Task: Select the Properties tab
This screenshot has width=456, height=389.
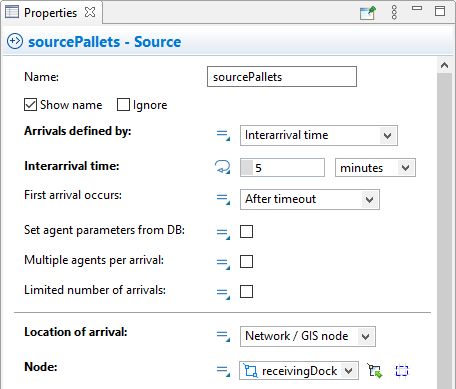Action: (x=51, y=13)
